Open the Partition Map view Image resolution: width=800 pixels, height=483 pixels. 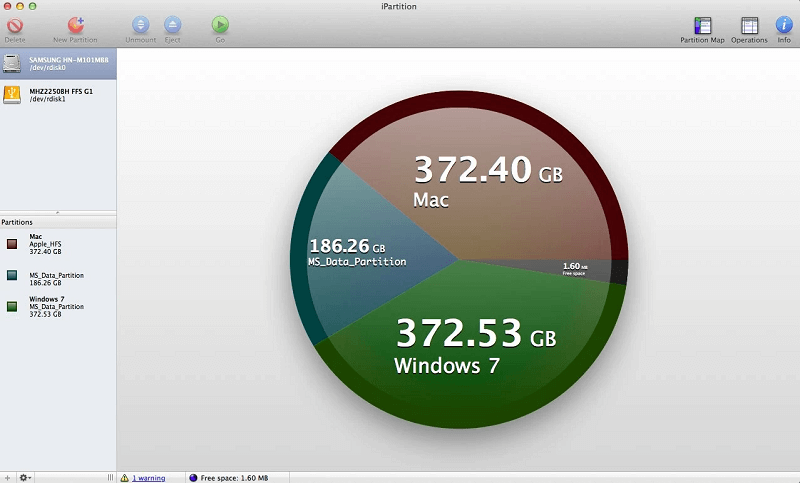click(x=702, y=27)
